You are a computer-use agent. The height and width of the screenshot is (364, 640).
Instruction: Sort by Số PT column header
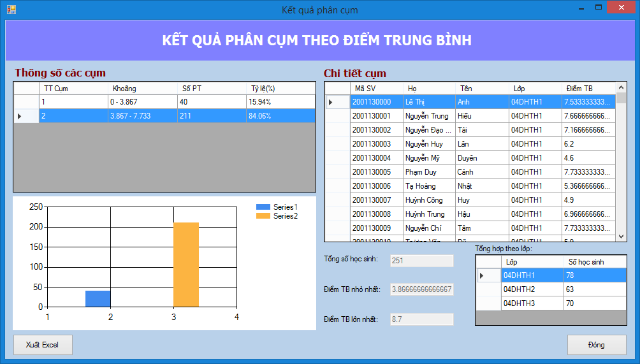(x=212, y=89)
